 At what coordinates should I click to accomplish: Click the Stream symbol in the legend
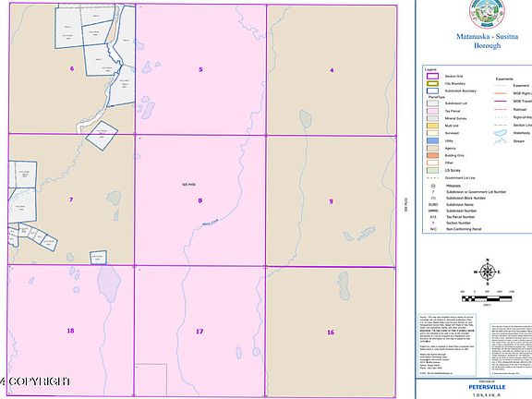click(x=501, y=141)
